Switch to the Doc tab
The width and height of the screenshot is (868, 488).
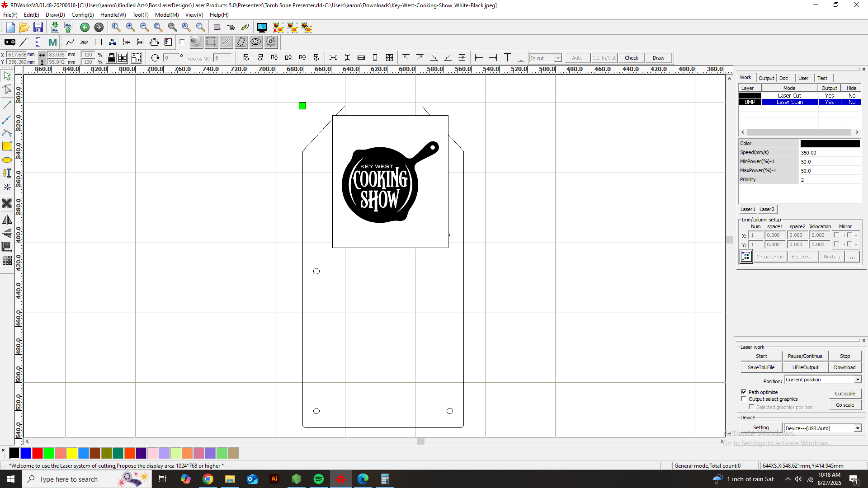coord(783,78)
